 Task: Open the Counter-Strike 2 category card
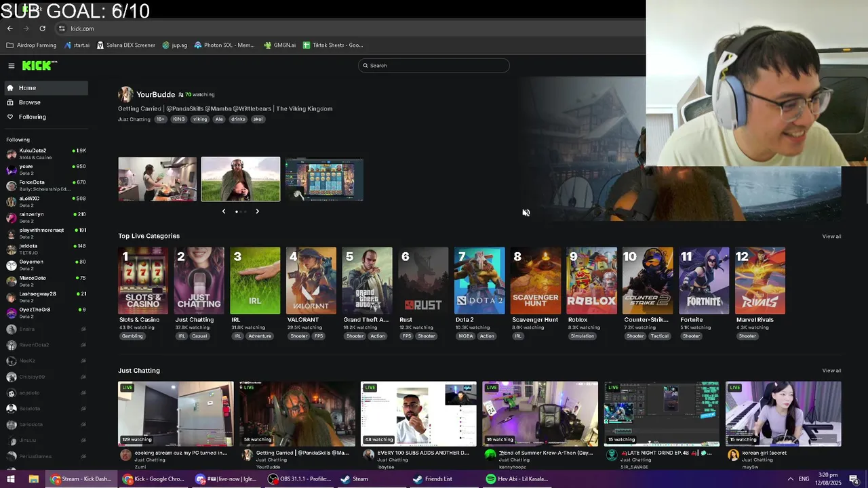(x=648, y=281)
